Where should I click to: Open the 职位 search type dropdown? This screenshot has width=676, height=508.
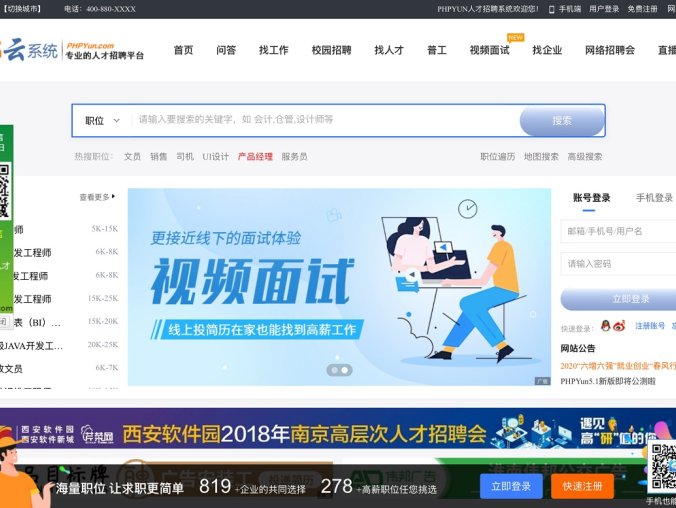click(x=103, y=121)
